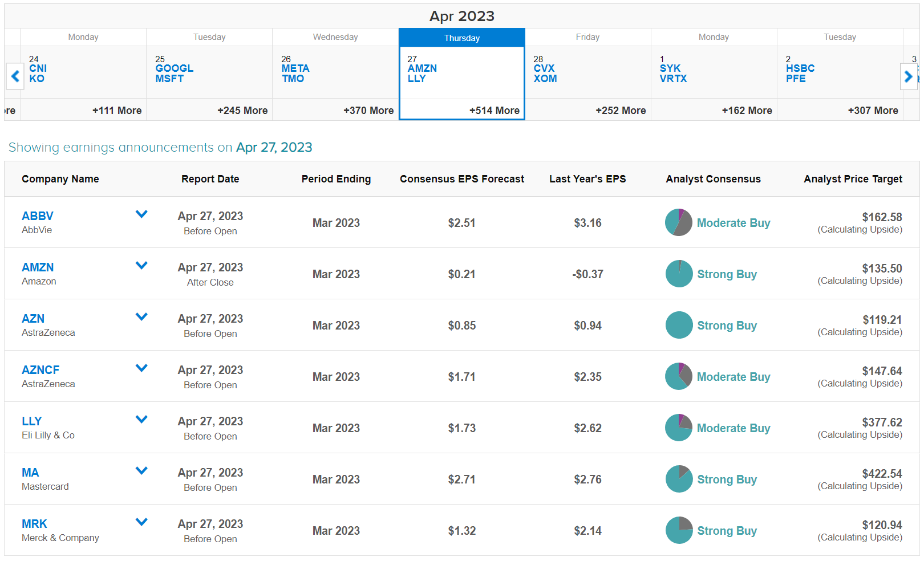Expand the AZN row details
Image resolution: width=924 pixels, height=561 pixels.
141,317
